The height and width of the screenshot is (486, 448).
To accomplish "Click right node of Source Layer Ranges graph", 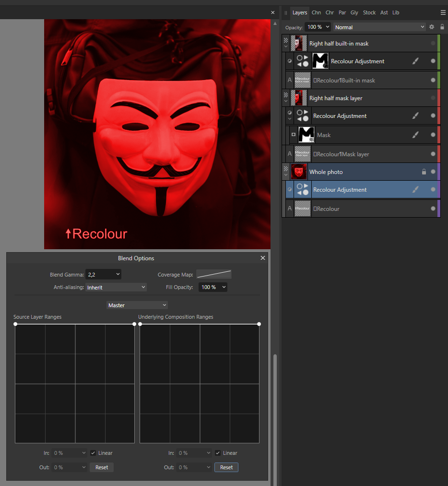I will [134, 324].
